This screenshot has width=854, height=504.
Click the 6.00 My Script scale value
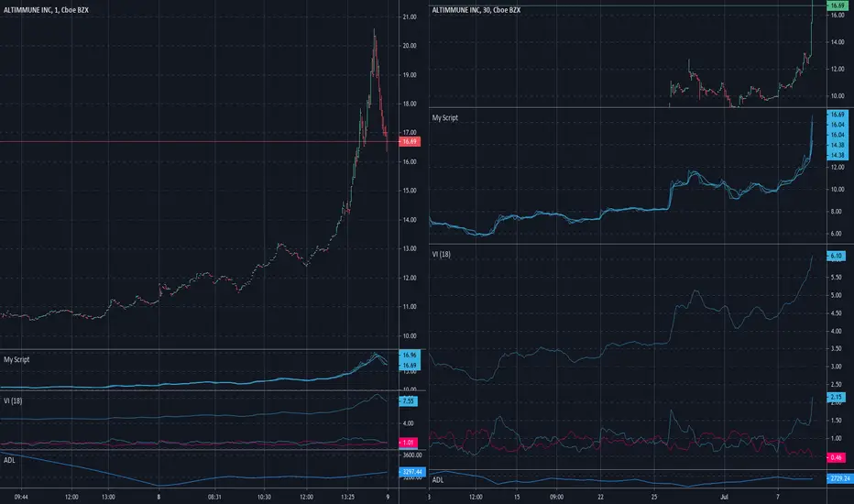838,234
